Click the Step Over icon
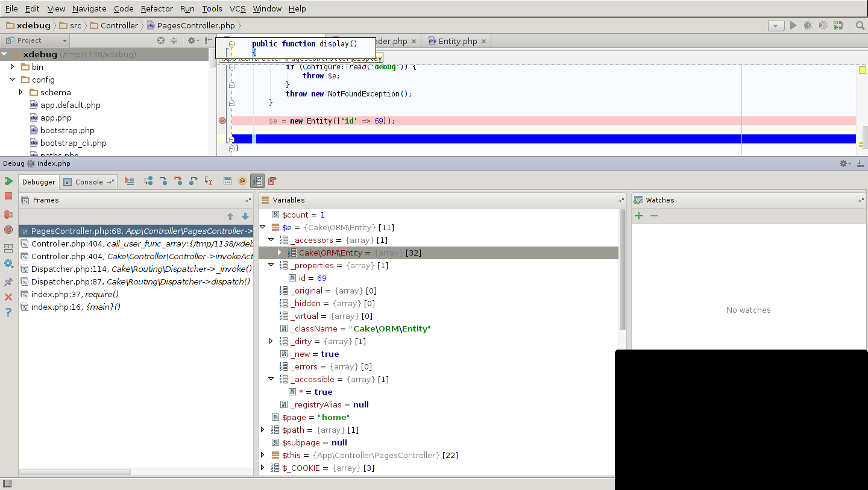The height and width of the screenshot is (490, 868). pyautogui.click(x=148, y=181)
